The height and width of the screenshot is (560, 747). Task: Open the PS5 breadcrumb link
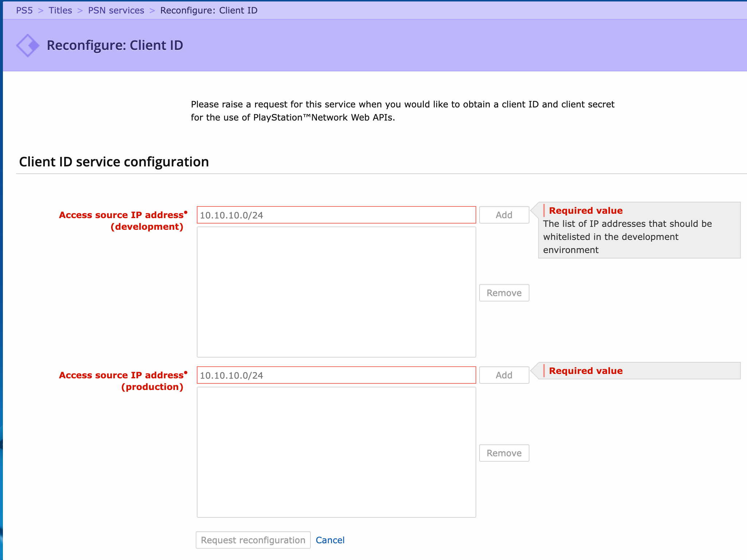pyautogui.click(x=24, y=10)
